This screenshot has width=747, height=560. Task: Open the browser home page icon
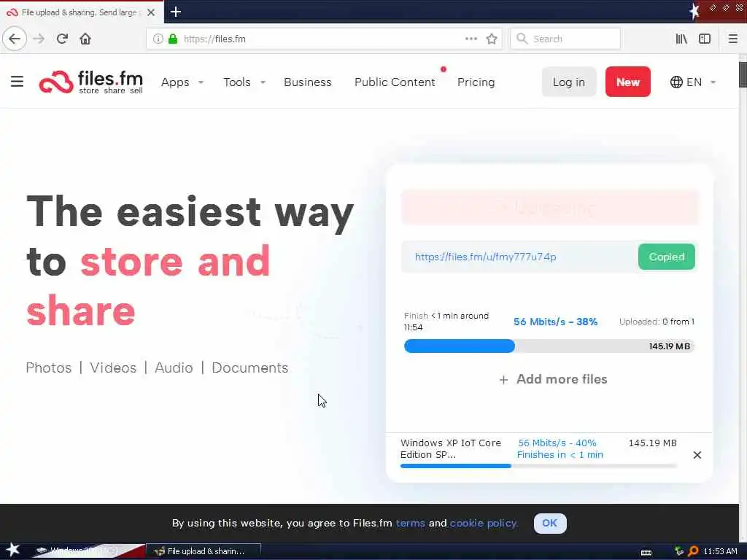point(85,39)
